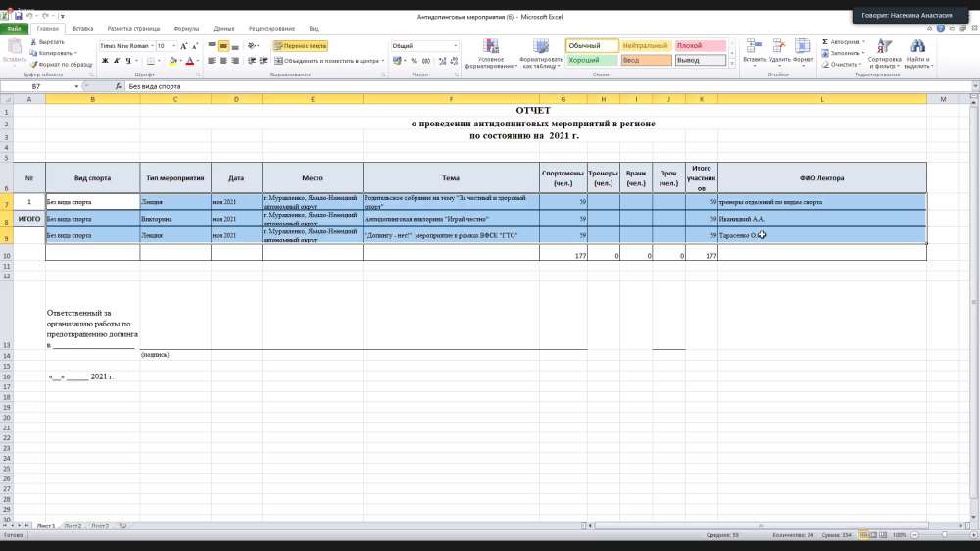
Task: Click the accounting number format icon
Action: (397, 61)
